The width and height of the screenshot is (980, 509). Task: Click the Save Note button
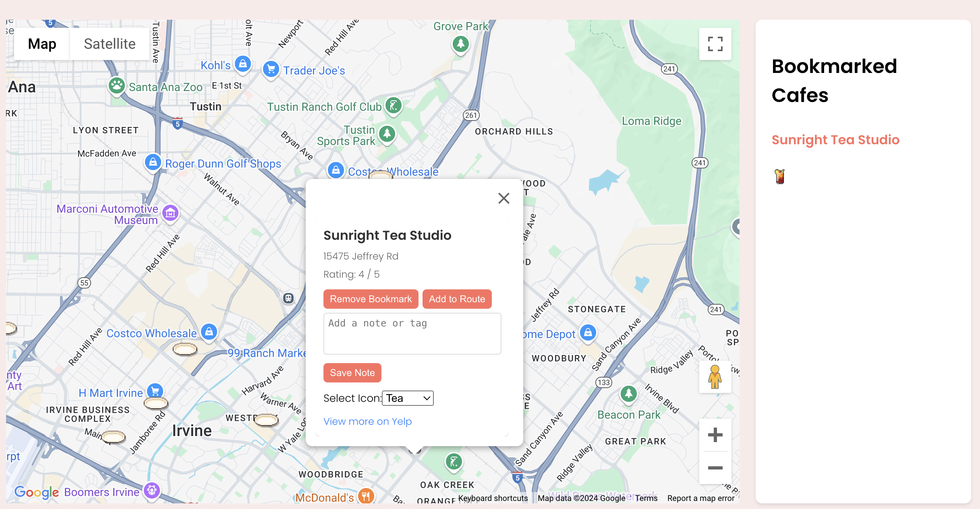point(352,373)
